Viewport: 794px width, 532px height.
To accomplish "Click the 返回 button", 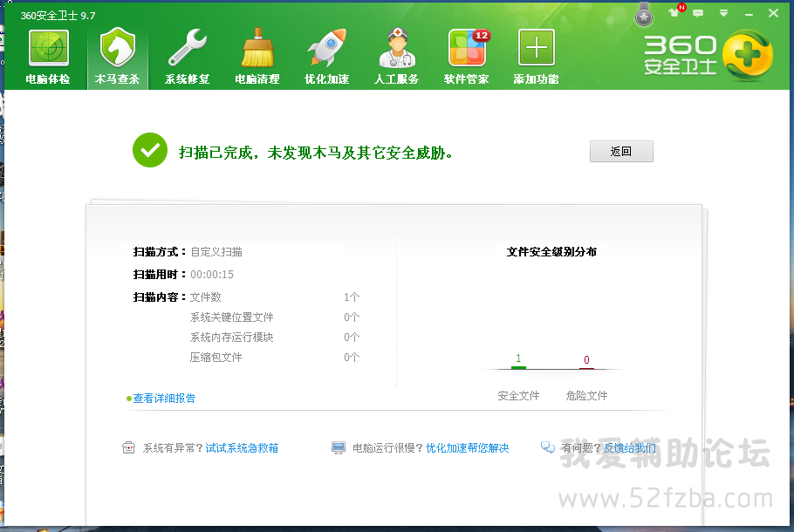I will click(621, 152).
